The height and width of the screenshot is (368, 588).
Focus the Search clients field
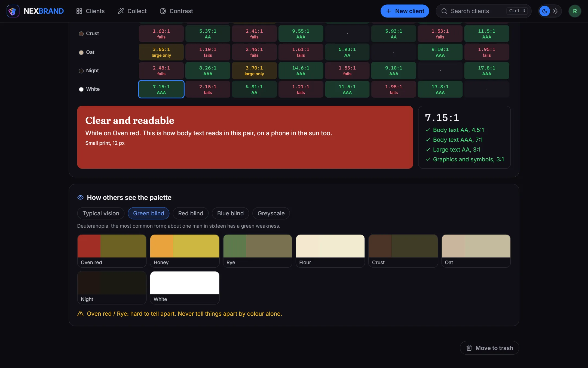[483, 11]
